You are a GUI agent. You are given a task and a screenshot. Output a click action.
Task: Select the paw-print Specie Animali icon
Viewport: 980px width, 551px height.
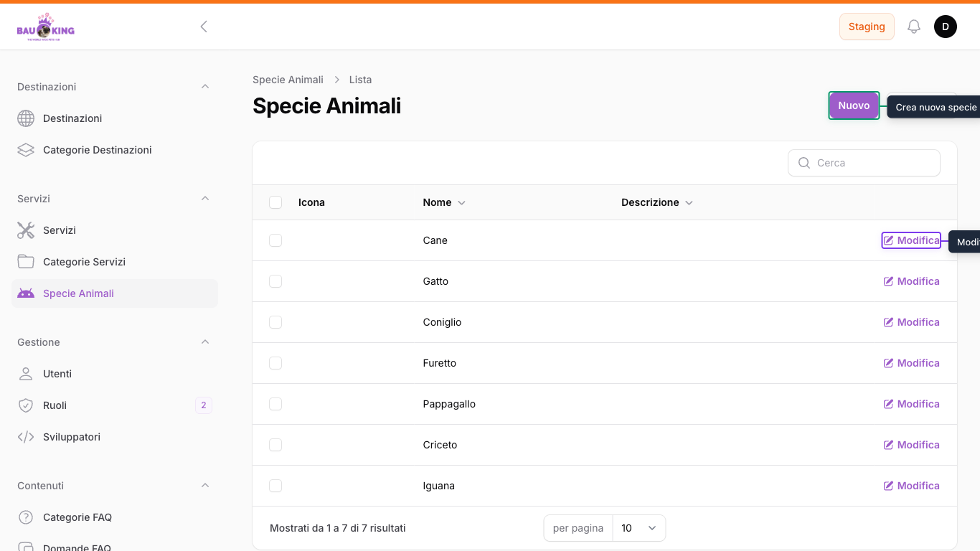click(x=26, y=293)
